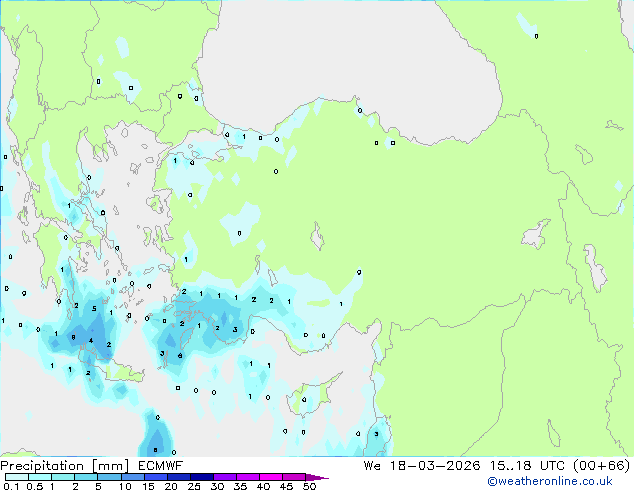Click the purple over-50 mm legend arrow
Image resolution: width=634 pixels, height=490 pixels.
317,477
